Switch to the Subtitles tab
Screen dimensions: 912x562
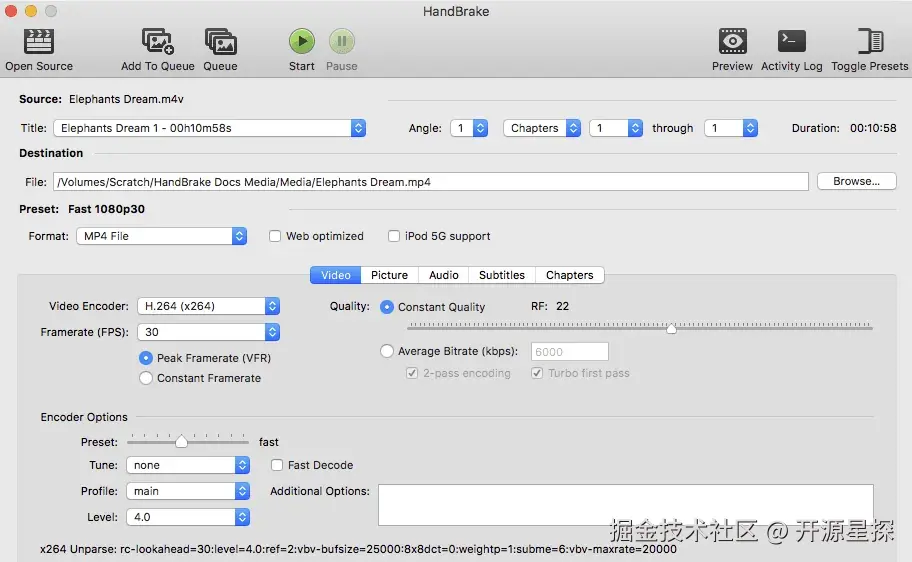point(502,275)
